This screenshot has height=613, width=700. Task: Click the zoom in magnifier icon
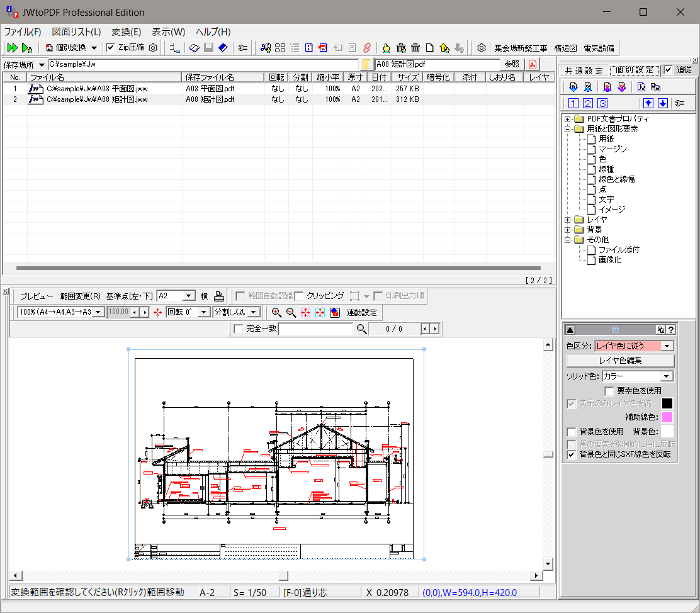276,312
